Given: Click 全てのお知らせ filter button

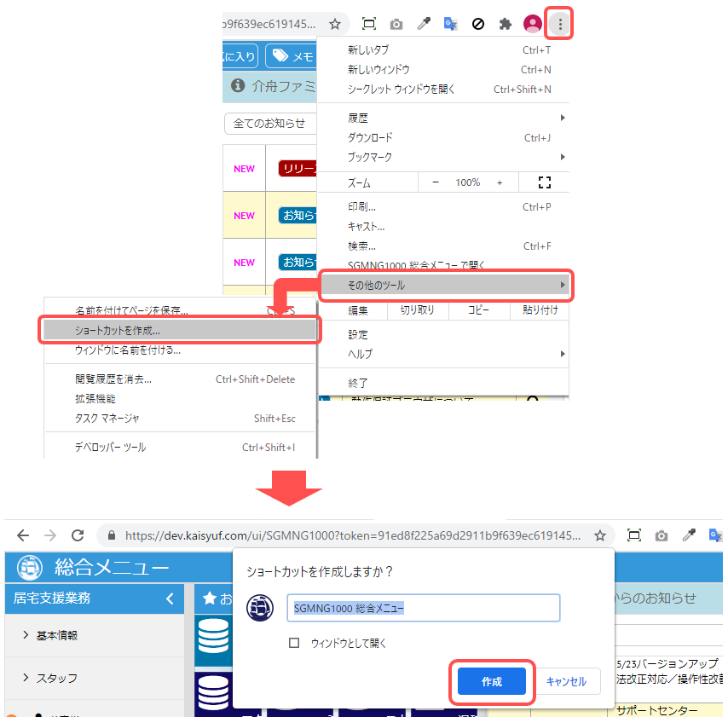Looking at the screenshot, I should [x=270, y=124].
